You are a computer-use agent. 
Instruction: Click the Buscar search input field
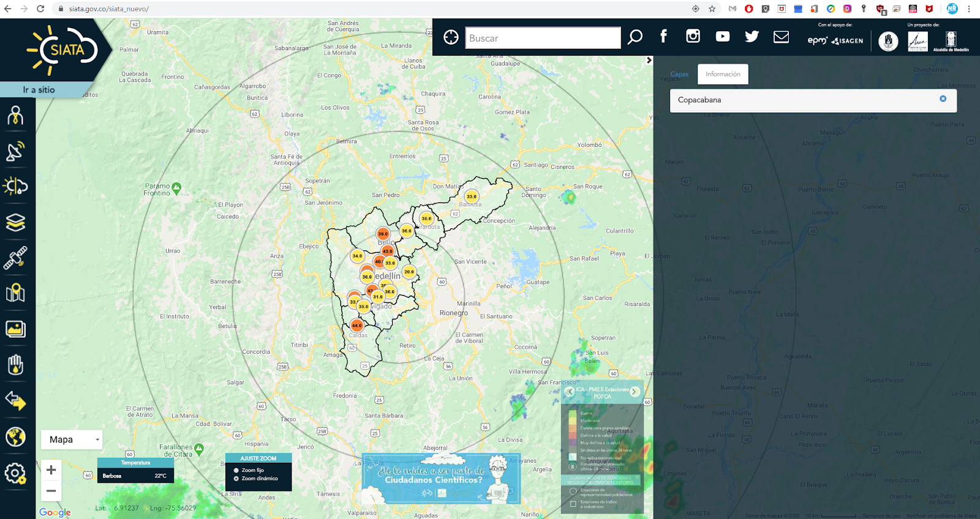tap(543, 38)
